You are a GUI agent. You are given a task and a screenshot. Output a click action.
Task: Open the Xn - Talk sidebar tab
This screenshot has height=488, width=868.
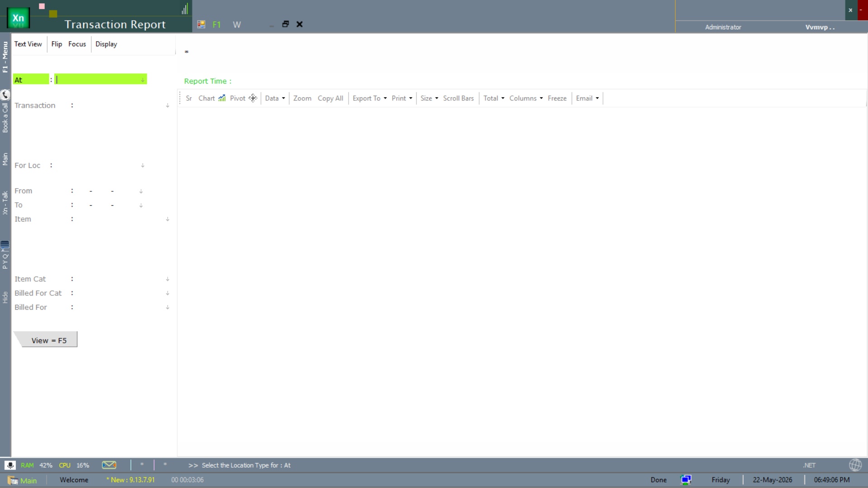pyautogui.click(x=5, y=203)
